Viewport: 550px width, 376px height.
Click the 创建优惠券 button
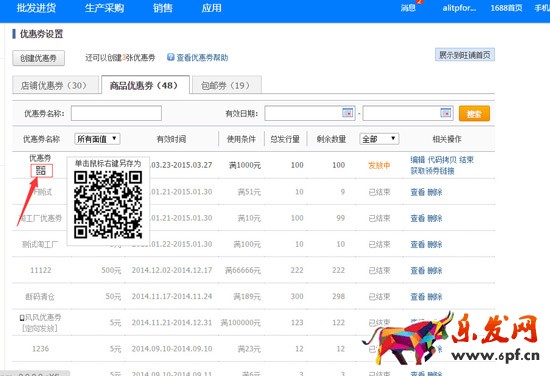tap(39, 58)
